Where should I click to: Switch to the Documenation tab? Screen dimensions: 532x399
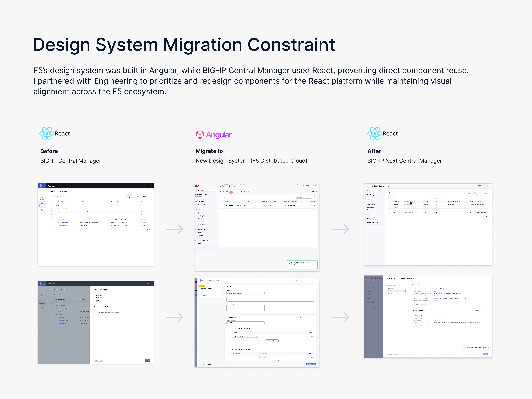(x=210, y=280)
